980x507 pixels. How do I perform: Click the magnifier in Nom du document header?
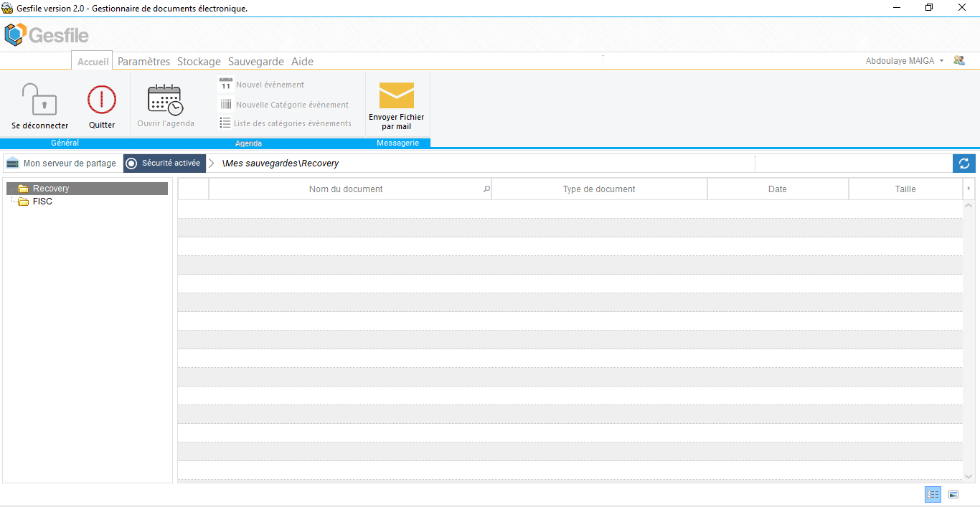(486, 189)
